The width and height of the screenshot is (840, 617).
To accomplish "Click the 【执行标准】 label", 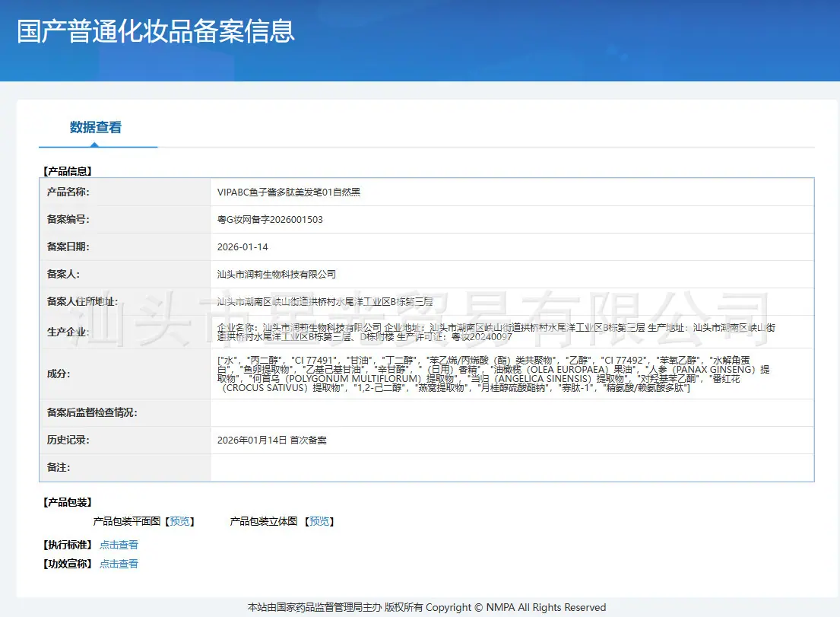I will pyautogui.click(x=68, y=545).
